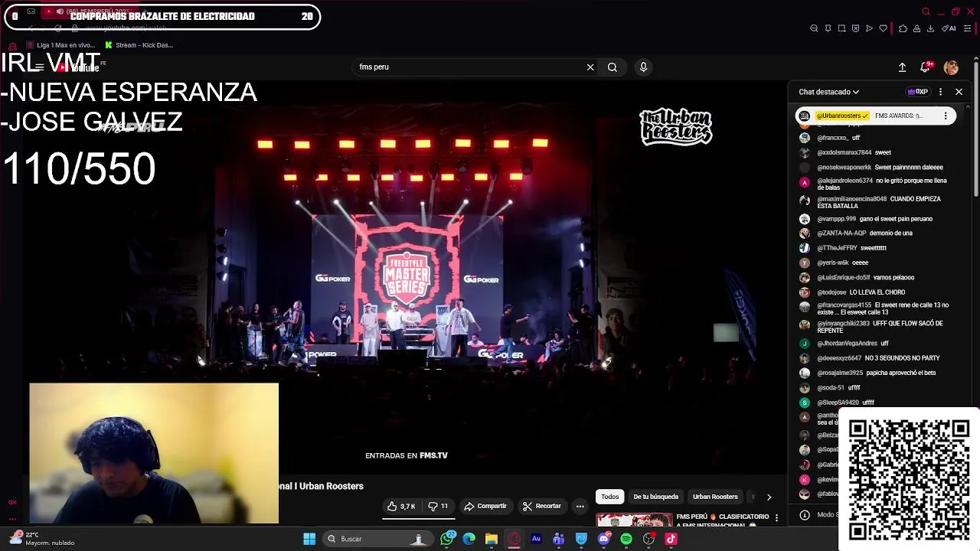
Task: Click the pin icon in browser toolbar
Action: pyautogui.click(x=828, y=28)
